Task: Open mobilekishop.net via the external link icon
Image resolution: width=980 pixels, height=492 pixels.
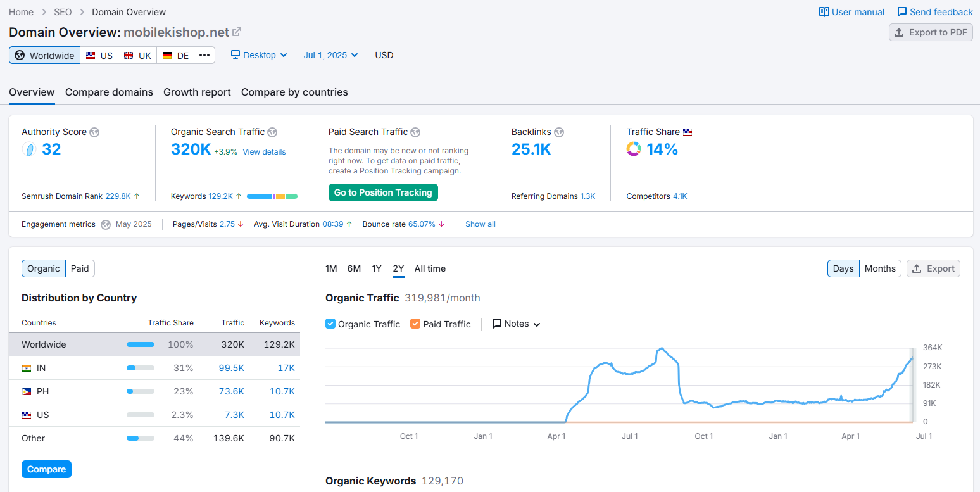Action: click(237, 32)
